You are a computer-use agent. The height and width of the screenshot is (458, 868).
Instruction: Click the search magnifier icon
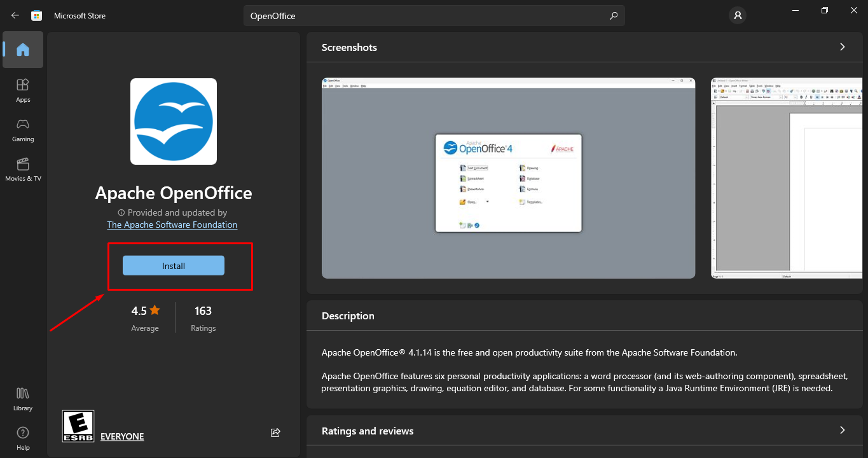click(x=613, y=15)
